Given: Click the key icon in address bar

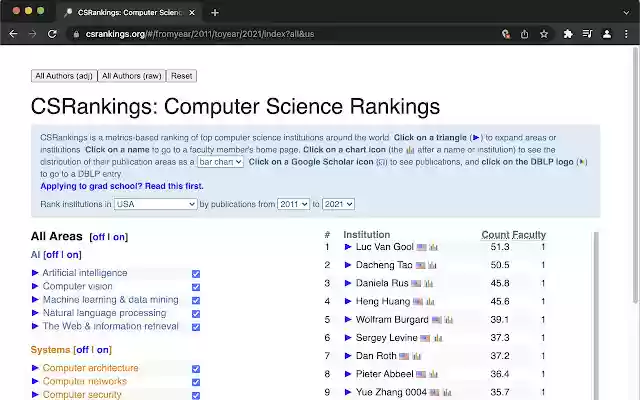Looking at the screenshot, I should point(506,34).
